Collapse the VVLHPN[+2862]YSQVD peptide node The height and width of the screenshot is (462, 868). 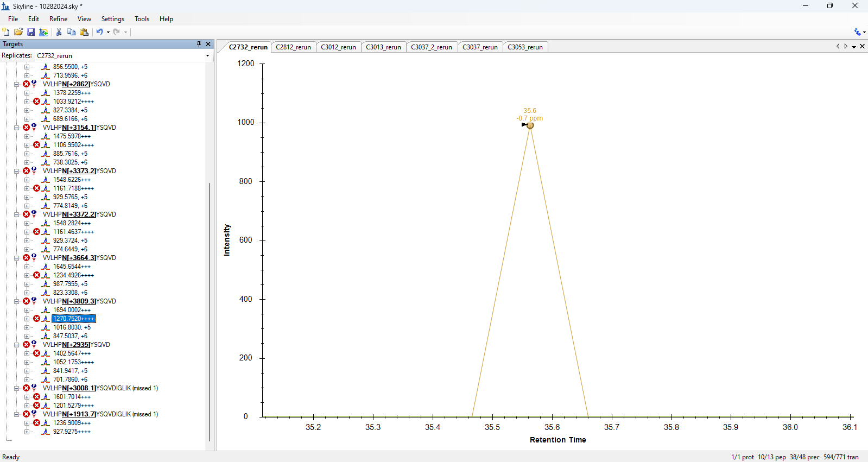coord(16,84)
